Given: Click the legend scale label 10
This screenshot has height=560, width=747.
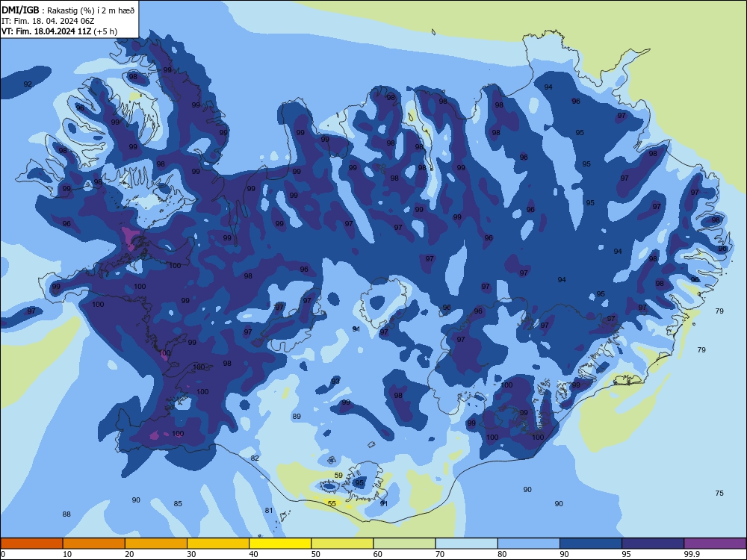Looking at the screenshot, I should pos(67,554).
